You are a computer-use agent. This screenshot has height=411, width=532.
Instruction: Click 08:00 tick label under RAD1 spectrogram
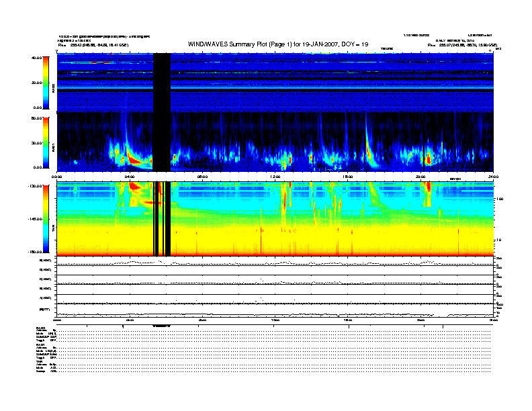(203, 177)
